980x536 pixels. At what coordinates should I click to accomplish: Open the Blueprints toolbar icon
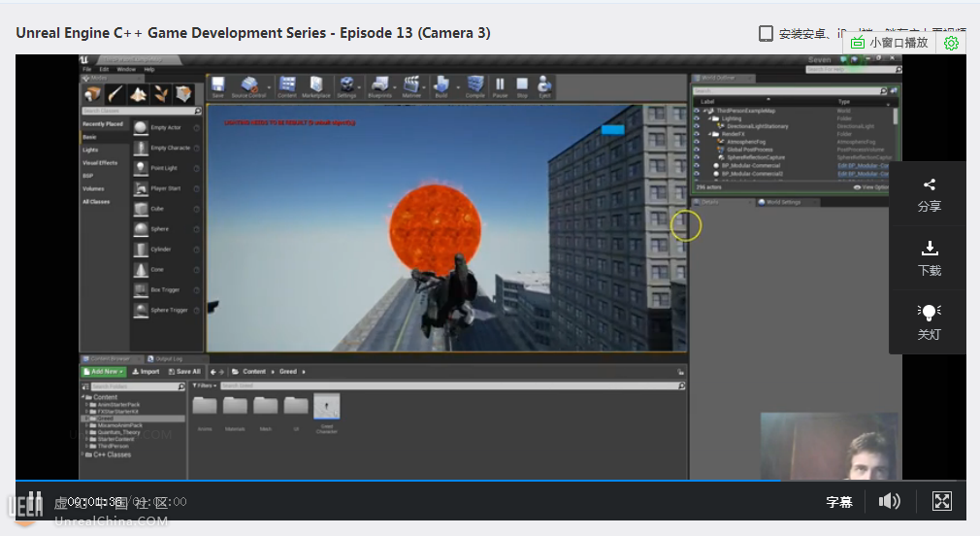[380, 86]
